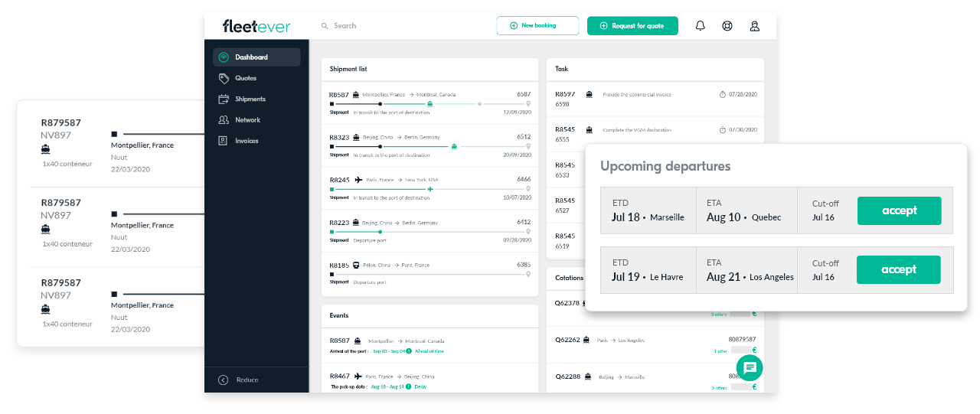The image size is (980, 414).
Task: Collapse sidebar with Reduce
Action: (239, 380)
